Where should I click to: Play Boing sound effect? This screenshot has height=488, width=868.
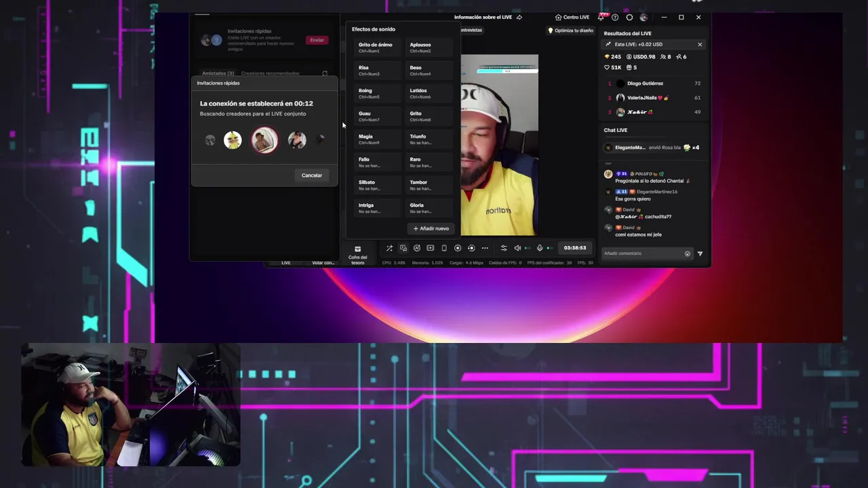click(378, 94)
